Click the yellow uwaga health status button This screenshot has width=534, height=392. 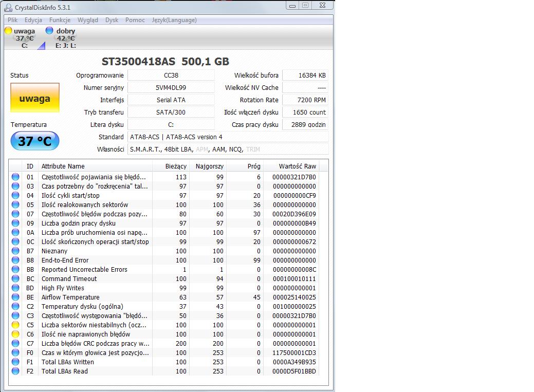[x=35, y=98]
